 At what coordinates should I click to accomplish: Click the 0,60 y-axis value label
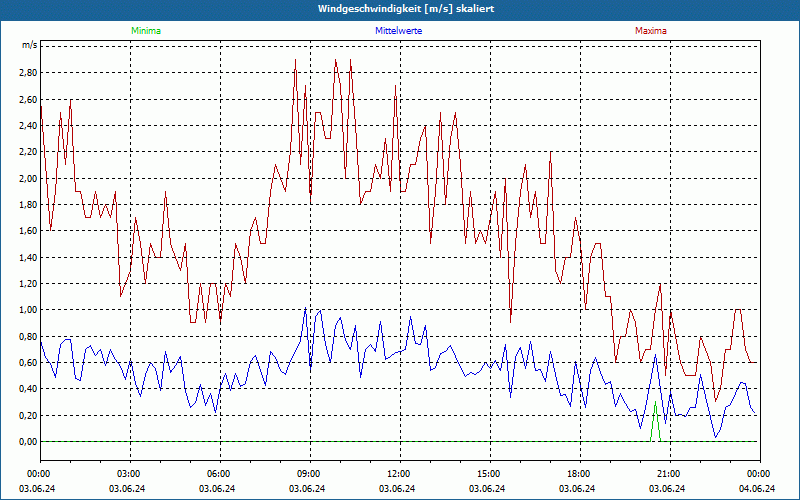click(26, 362)
